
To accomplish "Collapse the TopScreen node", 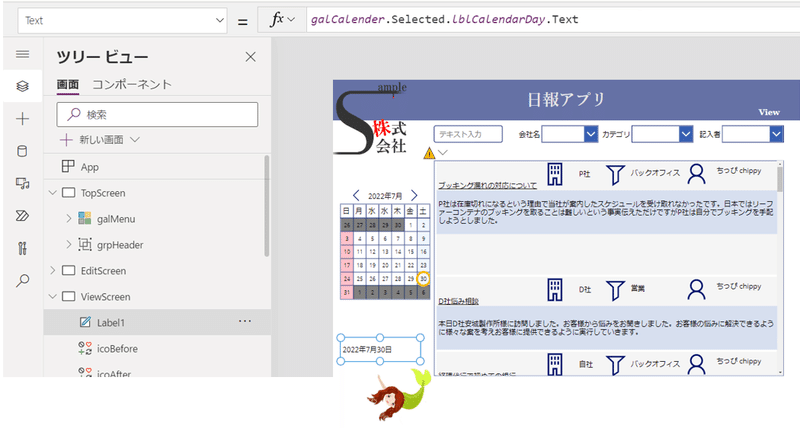I will tap(53, 193).
